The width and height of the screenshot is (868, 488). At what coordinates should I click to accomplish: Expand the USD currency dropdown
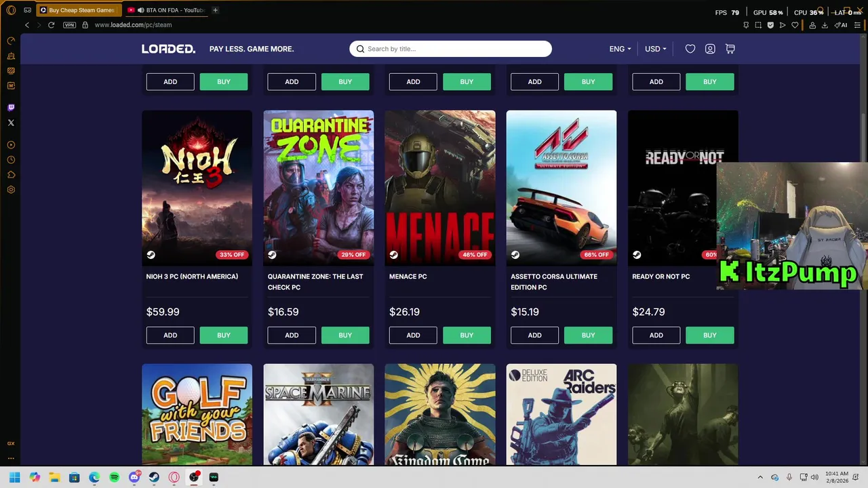click(655, 49)
